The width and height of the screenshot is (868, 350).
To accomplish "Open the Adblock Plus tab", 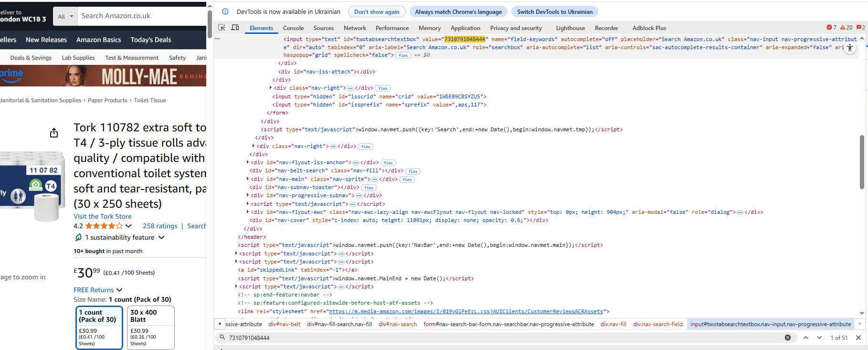I will tap(649, 28).
